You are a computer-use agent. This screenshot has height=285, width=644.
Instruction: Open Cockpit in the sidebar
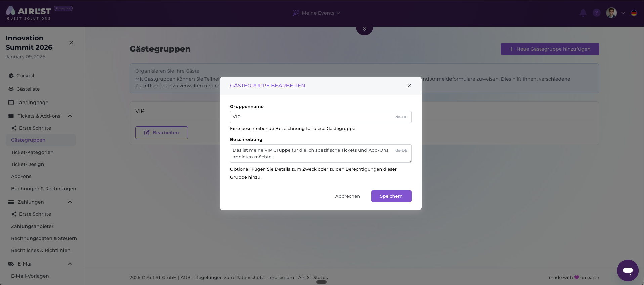click(x=26, y=76)
